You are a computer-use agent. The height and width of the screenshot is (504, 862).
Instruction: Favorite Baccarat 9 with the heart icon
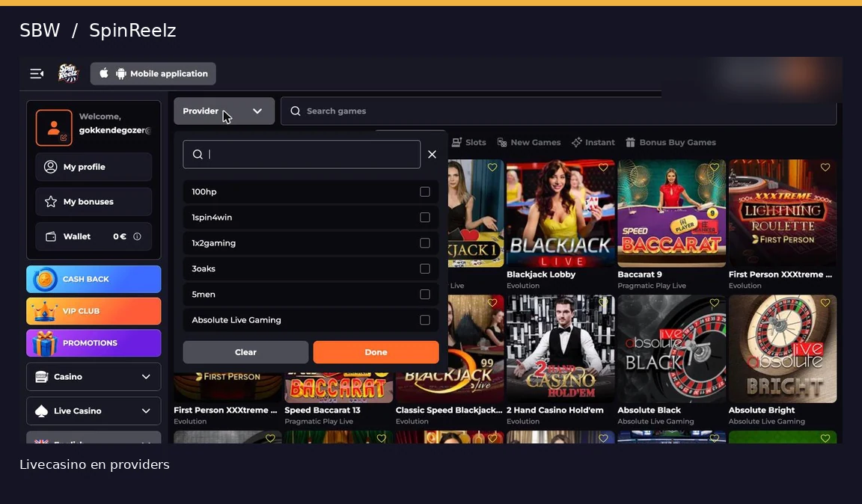click(714, 168)
